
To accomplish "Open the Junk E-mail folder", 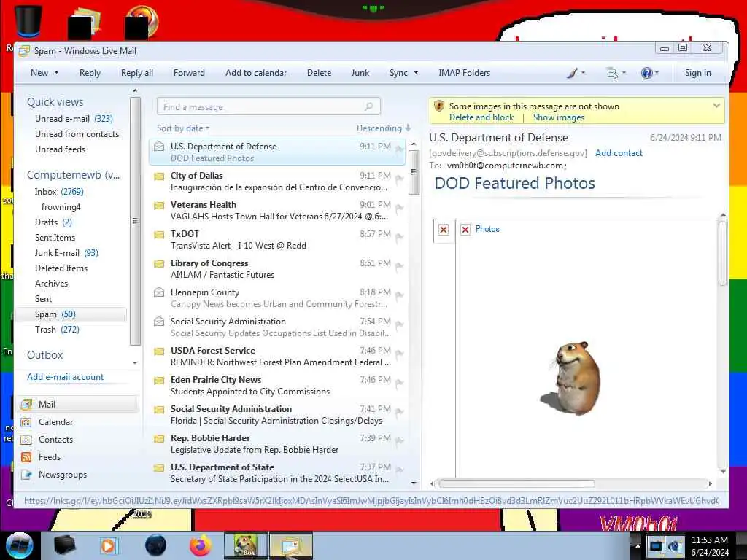I will coord(66,253).
